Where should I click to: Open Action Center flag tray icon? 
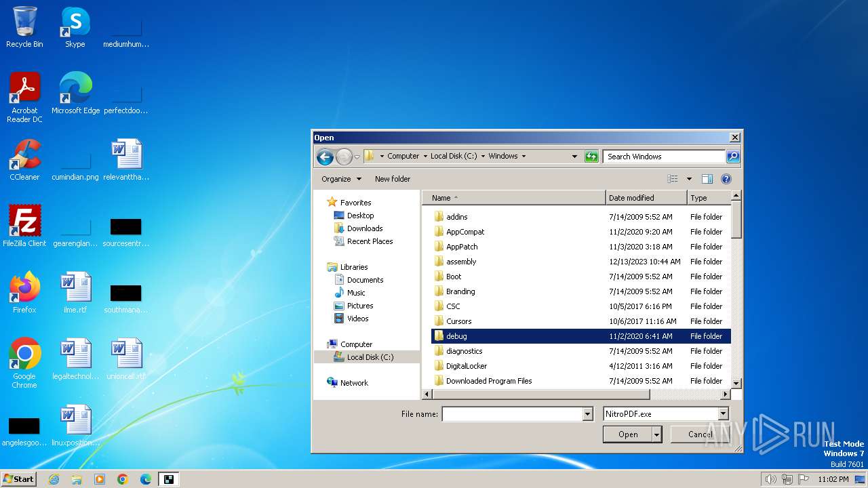[x=802, y=479]
